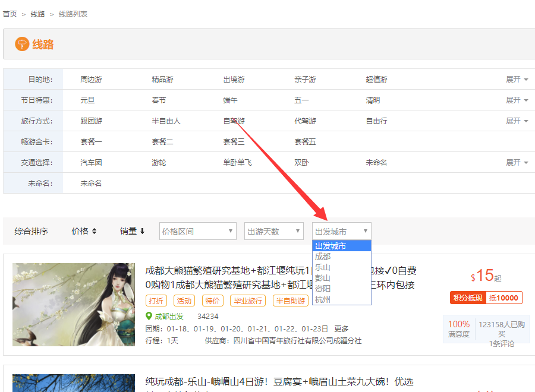This screenshot has height=392, width=535.
Task: Click the orange 线路 header icon
Action: click(x=22, y=44)
